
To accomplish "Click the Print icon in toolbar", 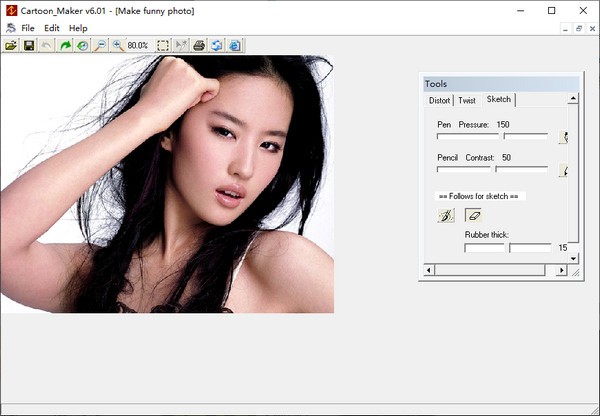I will click(199, 45).
